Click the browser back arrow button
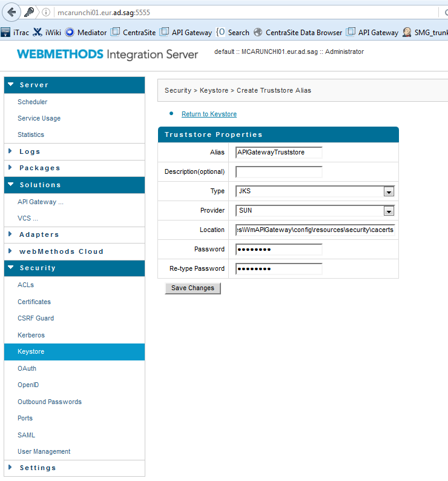The width and height of the screenshot is (448, 481). (12, 13)
